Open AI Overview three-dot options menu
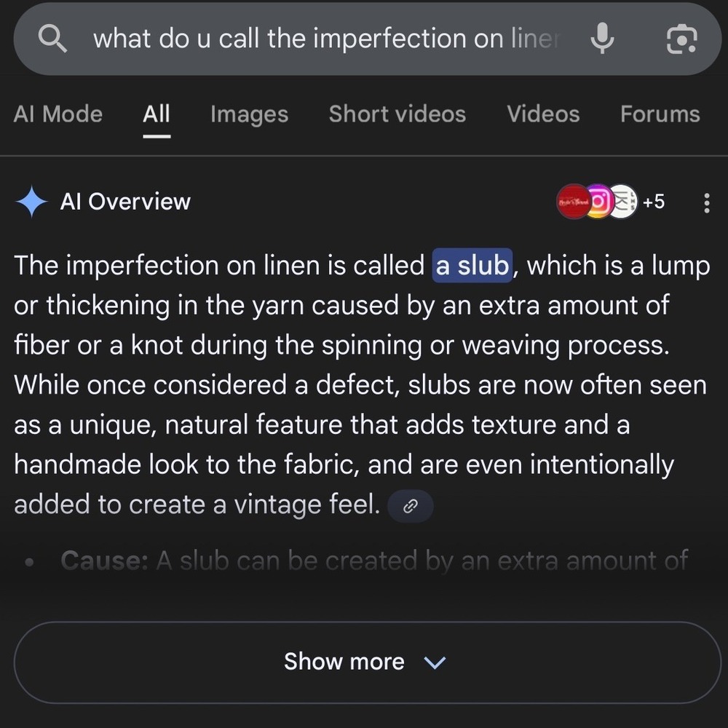The width and height of the screenshot is (728, 728). [x=707, y=203]
